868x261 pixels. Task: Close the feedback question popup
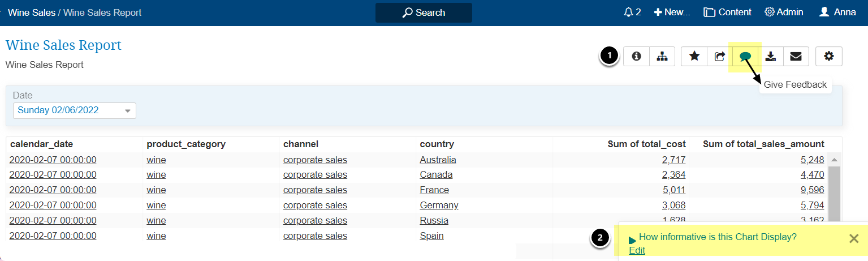[x=854, y=238]
